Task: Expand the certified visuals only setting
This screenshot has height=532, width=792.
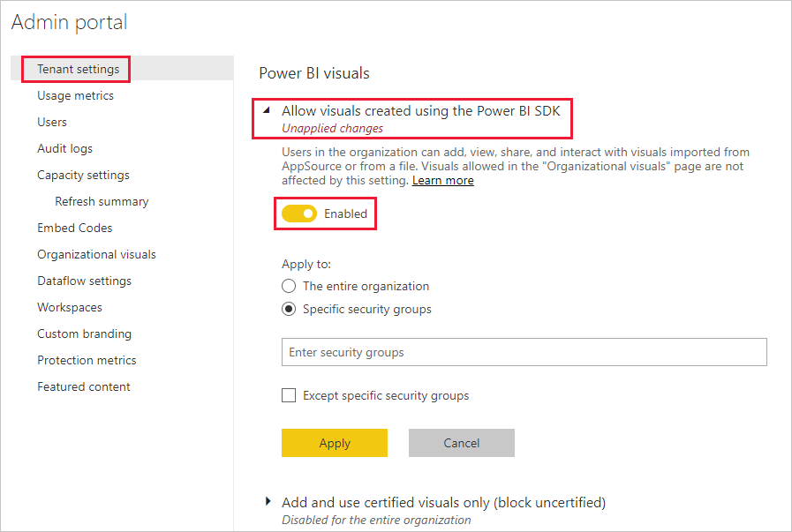Action: point(268,502)
